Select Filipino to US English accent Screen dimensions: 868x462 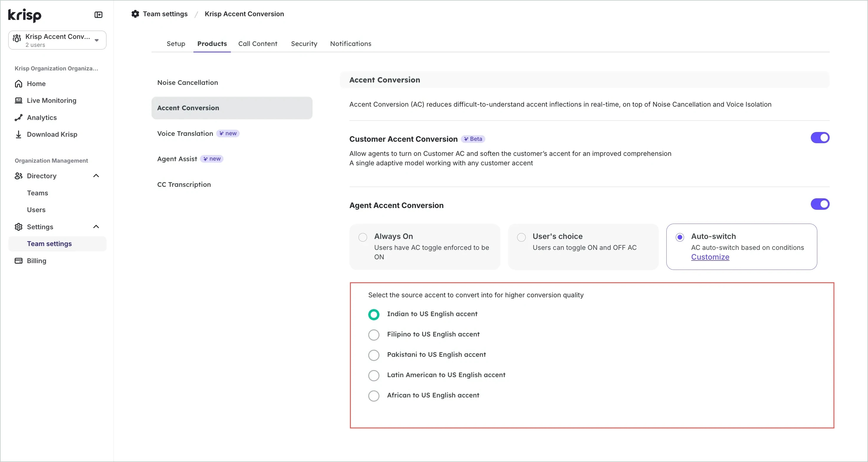coord(374,335)
